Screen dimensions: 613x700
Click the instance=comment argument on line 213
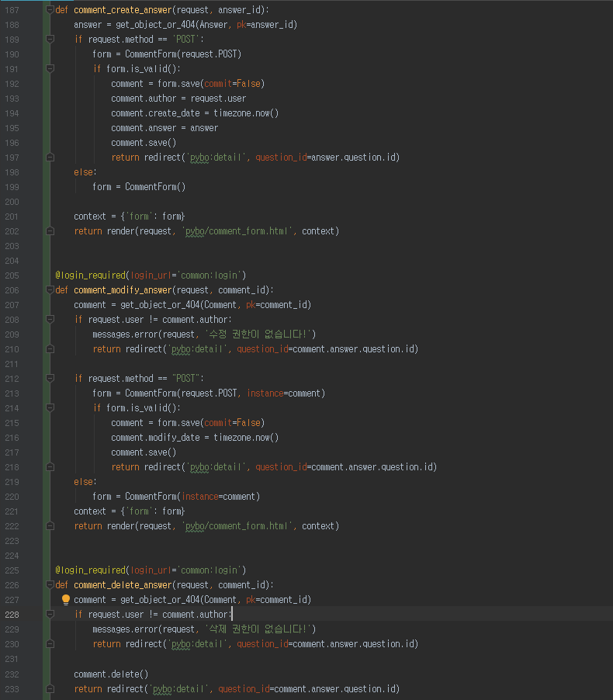pos(284,393)
